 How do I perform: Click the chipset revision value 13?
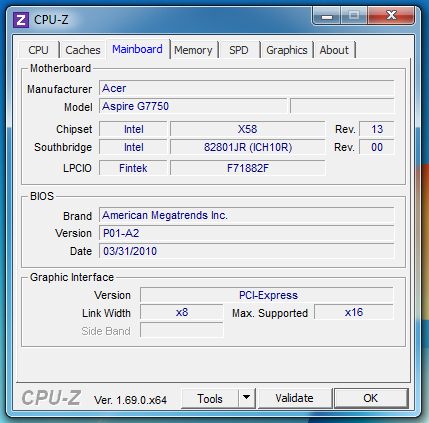pos(377,129)
